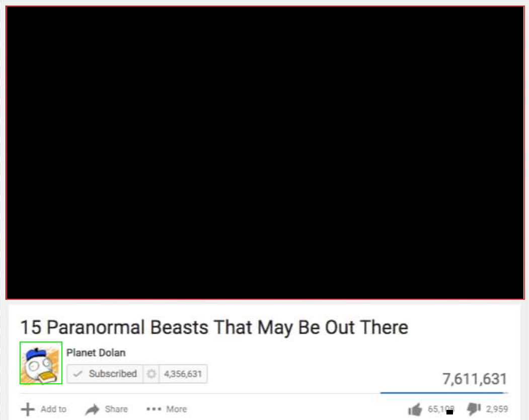Click the blue like-dislike ratio bar

coord(444,393)
